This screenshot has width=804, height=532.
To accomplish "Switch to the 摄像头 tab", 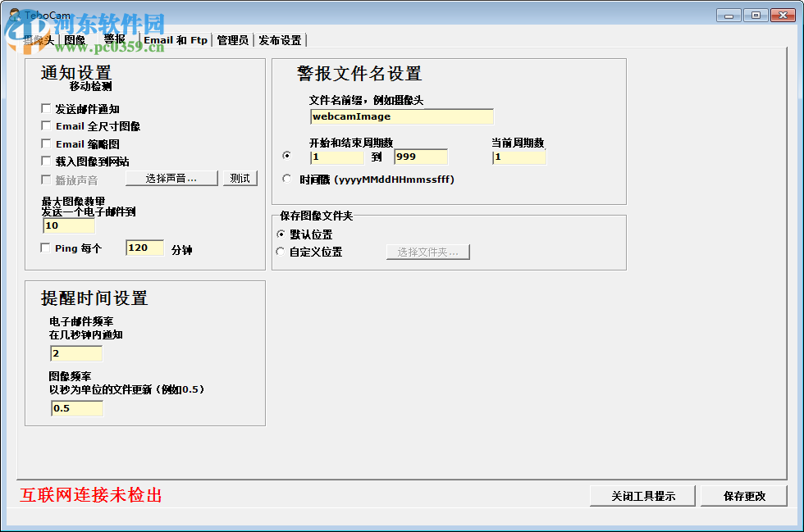I will [x=36, y=39].
